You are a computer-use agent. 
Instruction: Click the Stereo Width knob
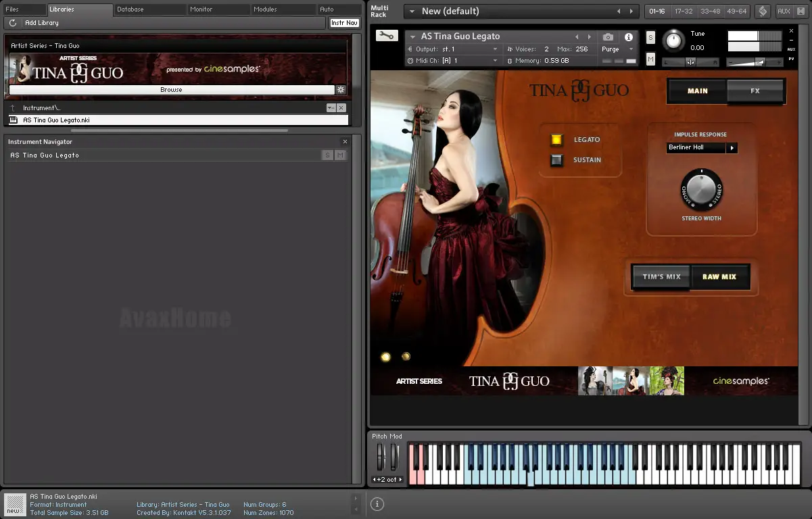(701, 190)
